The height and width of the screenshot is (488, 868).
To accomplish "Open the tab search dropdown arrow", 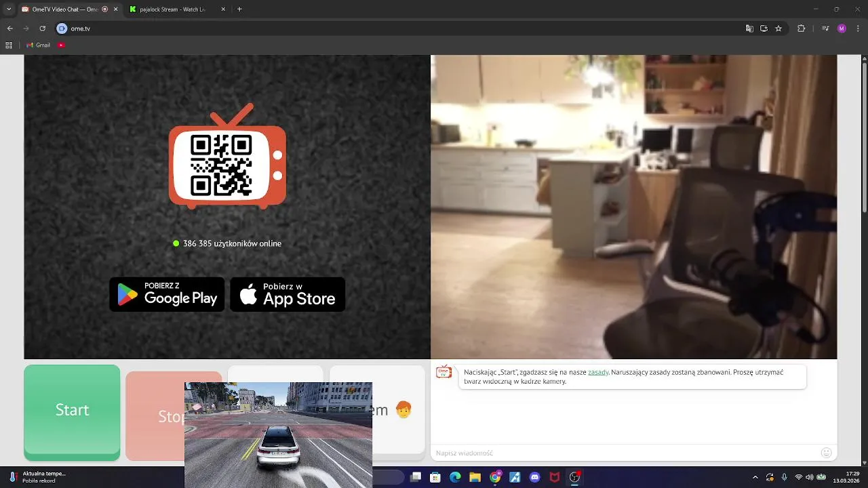I will 9,9.
